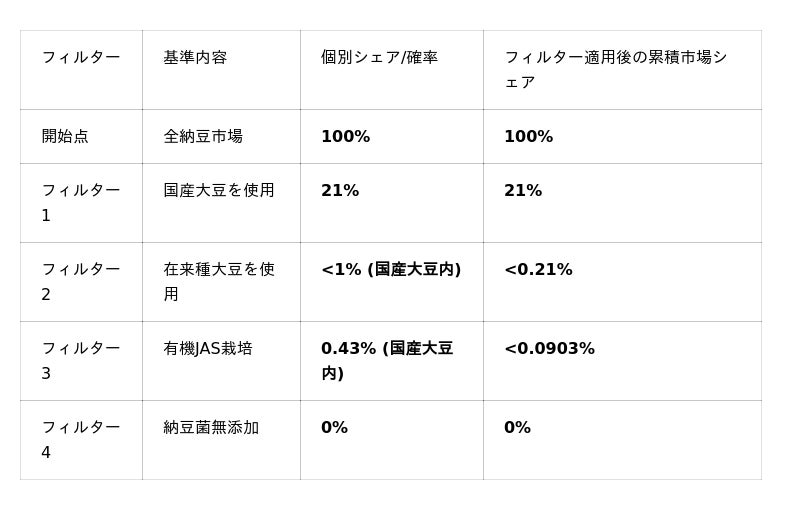Click the フィルター 2 row label

[x=80, y=281]
